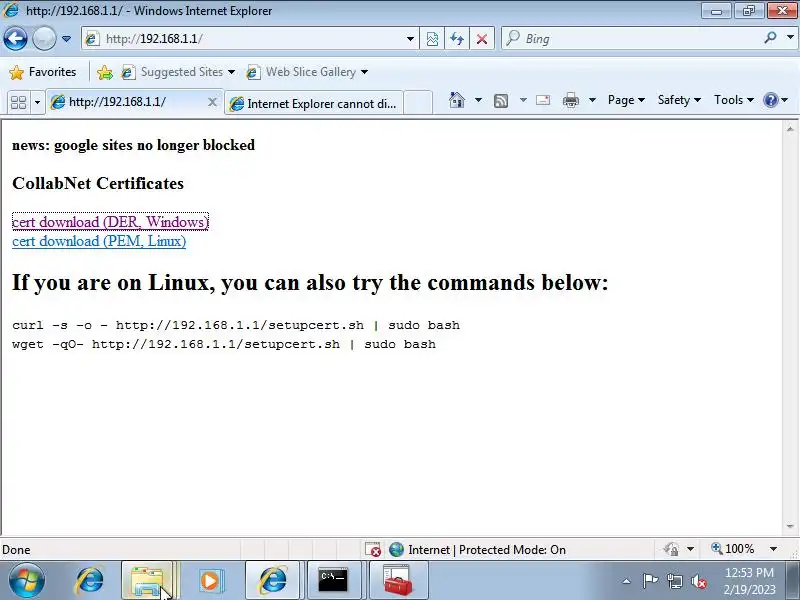This screenshot has width=800, height=600.
Task: Click the muted volume tray icon
Action: click(699, 581)
